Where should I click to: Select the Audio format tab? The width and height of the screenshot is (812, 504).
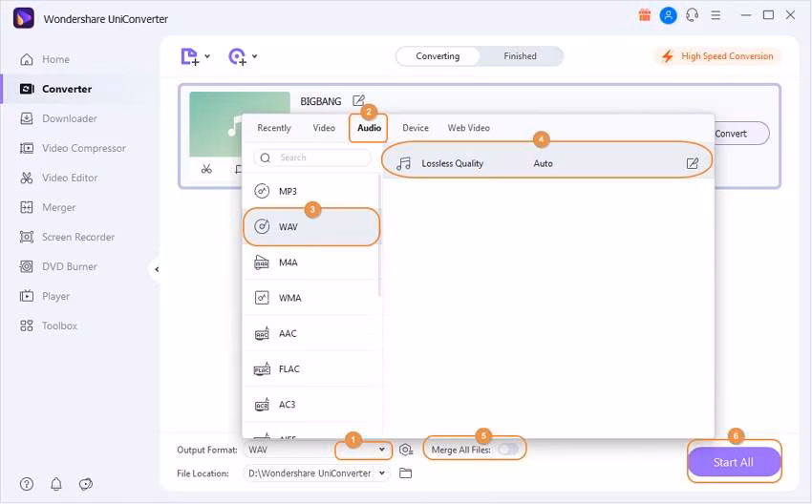pyautogui.click(x=369, y=128)
